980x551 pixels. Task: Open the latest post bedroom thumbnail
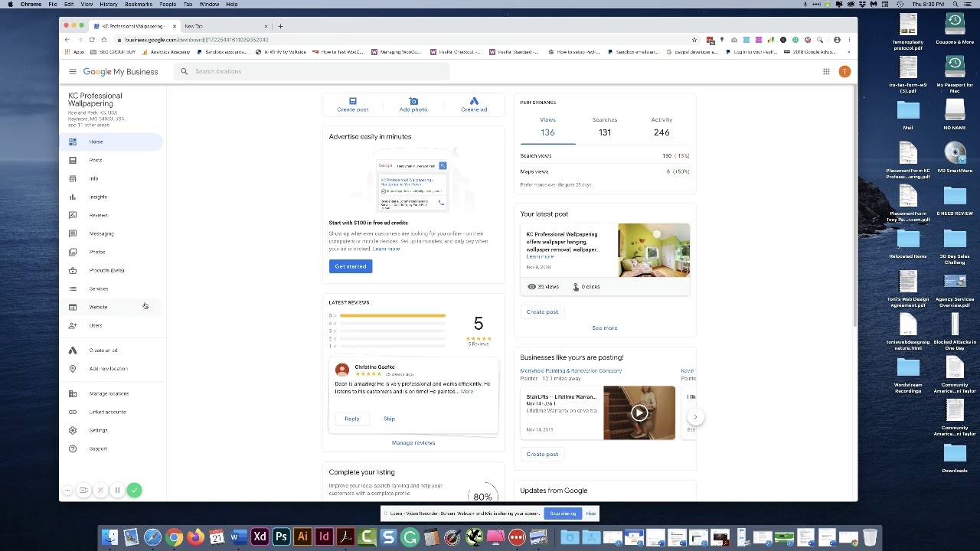[654, 250]
